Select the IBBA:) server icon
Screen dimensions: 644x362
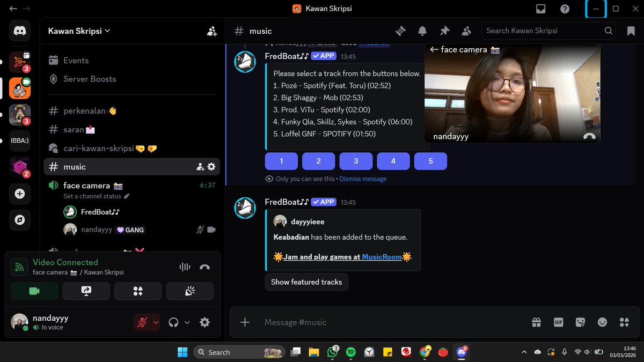point(20,141)
